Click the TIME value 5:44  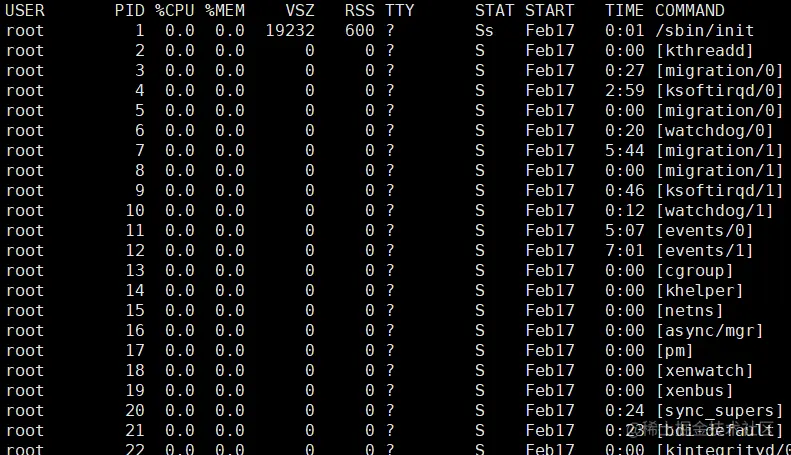point(625,150)
